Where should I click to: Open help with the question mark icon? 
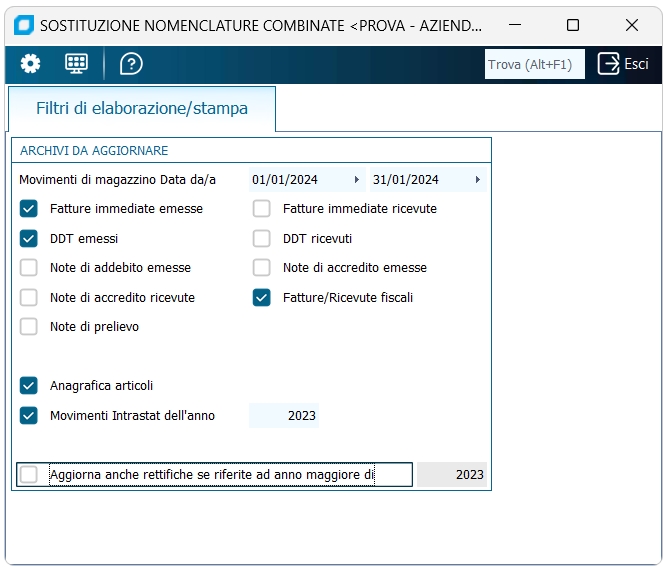pyautogui.click(x=131, y=64)
